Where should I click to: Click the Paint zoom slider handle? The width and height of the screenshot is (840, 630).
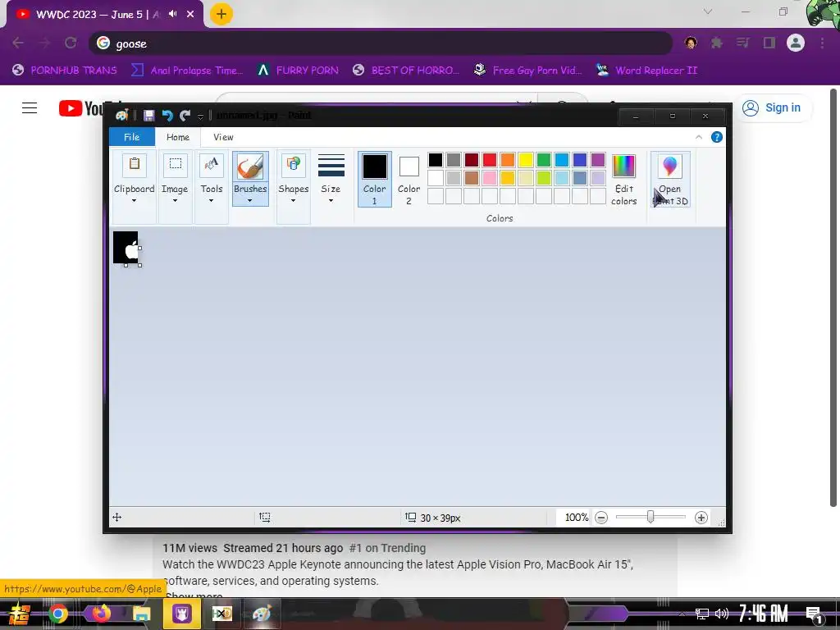[x=651, y=517]
